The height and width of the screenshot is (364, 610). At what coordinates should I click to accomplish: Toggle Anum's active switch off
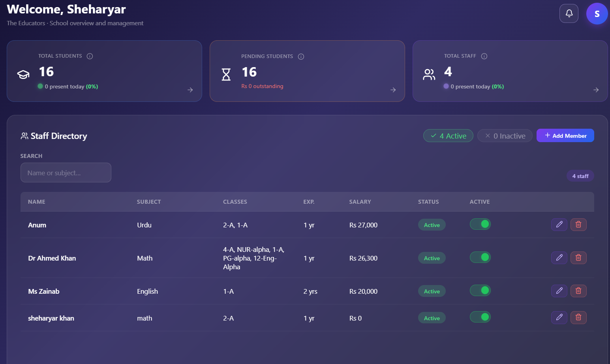tap(480, 224)
